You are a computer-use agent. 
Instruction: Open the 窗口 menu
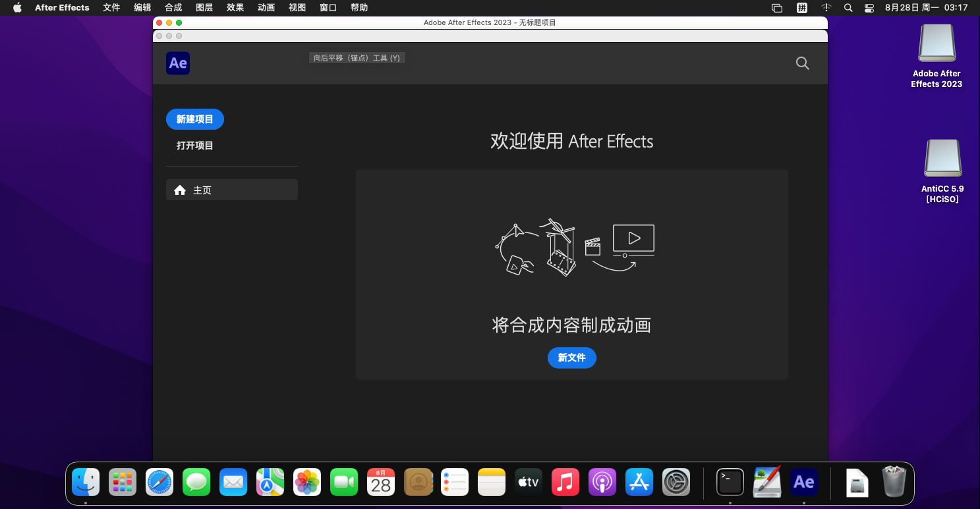pyautogui.click(x=328, y=8)
